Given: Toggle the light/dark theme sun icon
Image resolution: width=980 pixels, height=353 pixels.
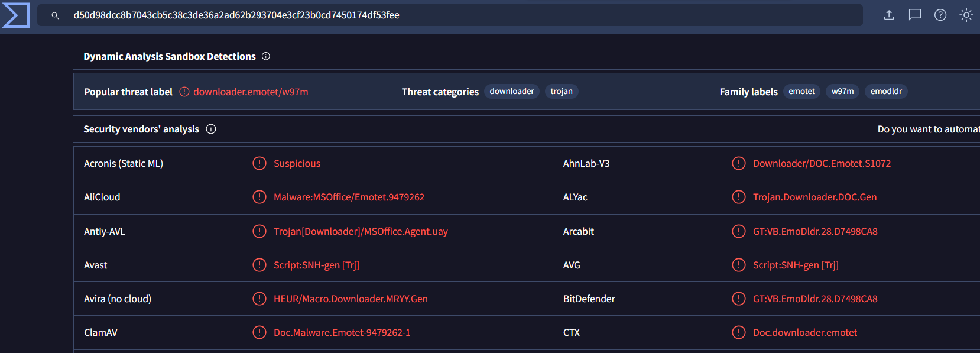Looking at the screenshot, I should pos(966,15).
